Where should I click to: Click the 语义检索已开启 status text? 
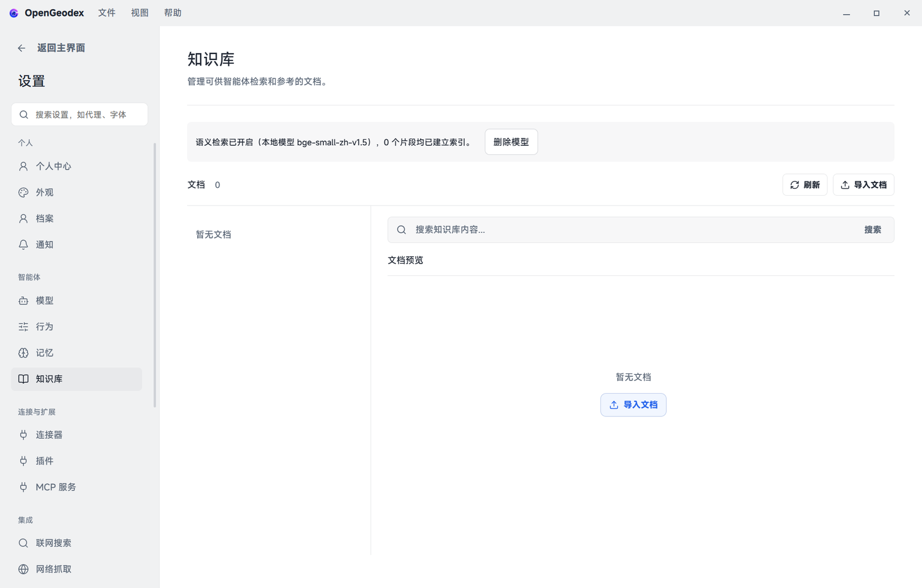point(333,142)
